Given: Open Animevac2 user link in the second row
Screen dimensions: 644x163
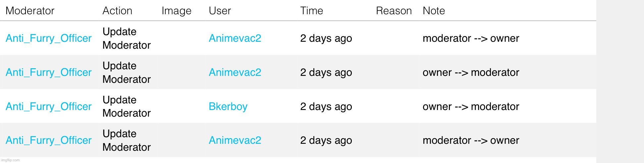Looking at the screenshot, I should (235, 72).
